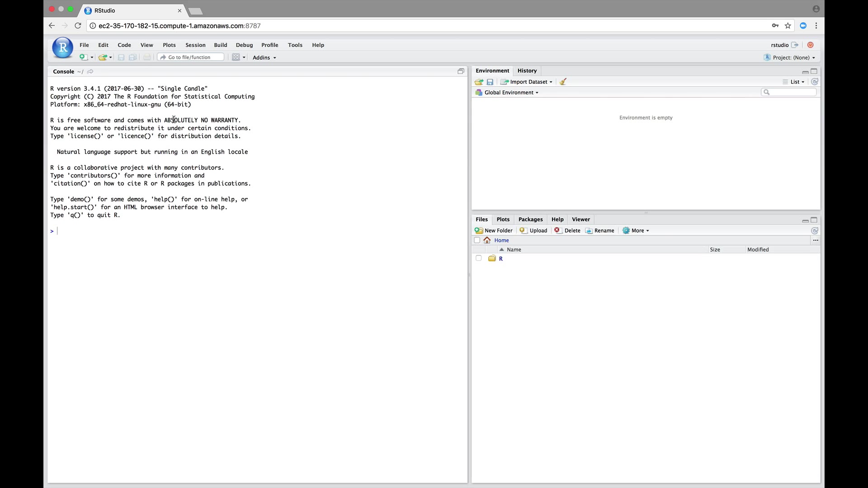Click the workspace panes grid icon

point(236,57)
